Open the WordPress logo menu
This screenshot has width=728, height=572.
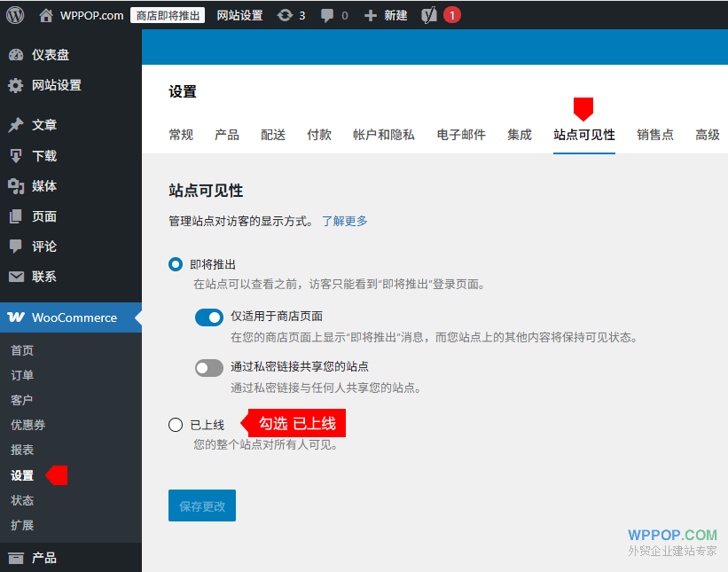[13, 14]
